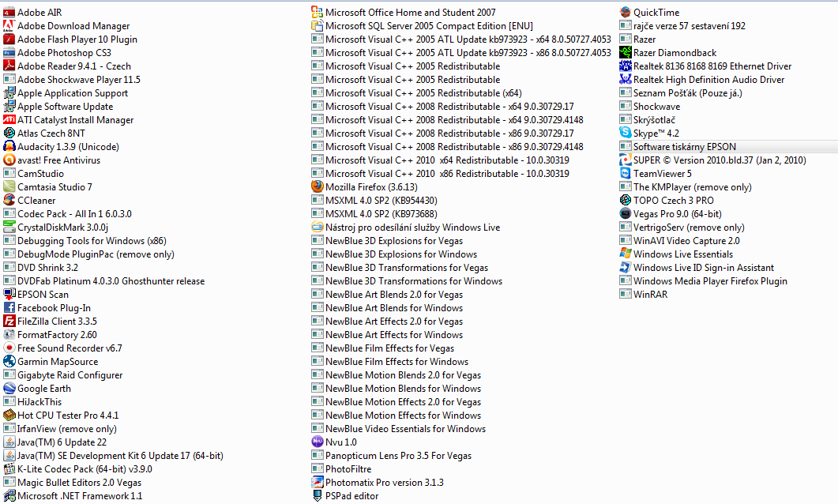Select Apple Application Support entry
The height and width of the screenshot is (504, 838).
pyautogui.click(x=66, y=92)
